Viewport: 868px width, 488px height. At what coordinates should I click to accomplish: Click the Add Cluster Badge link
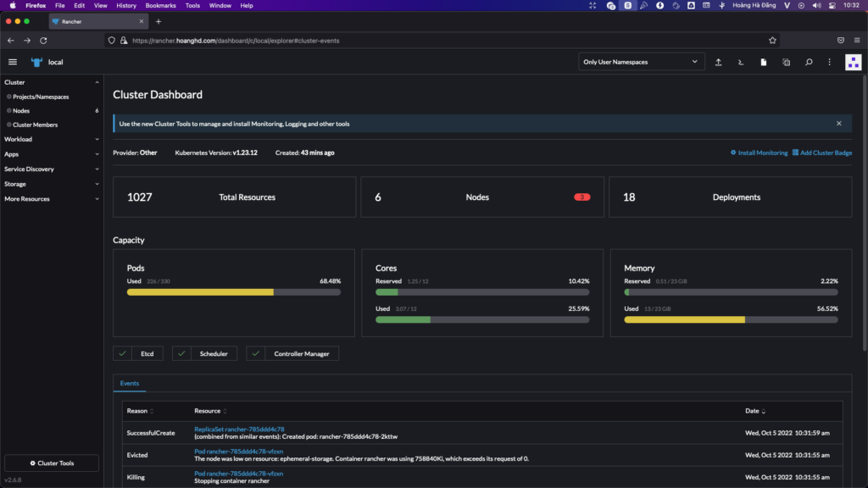point(826,152)
